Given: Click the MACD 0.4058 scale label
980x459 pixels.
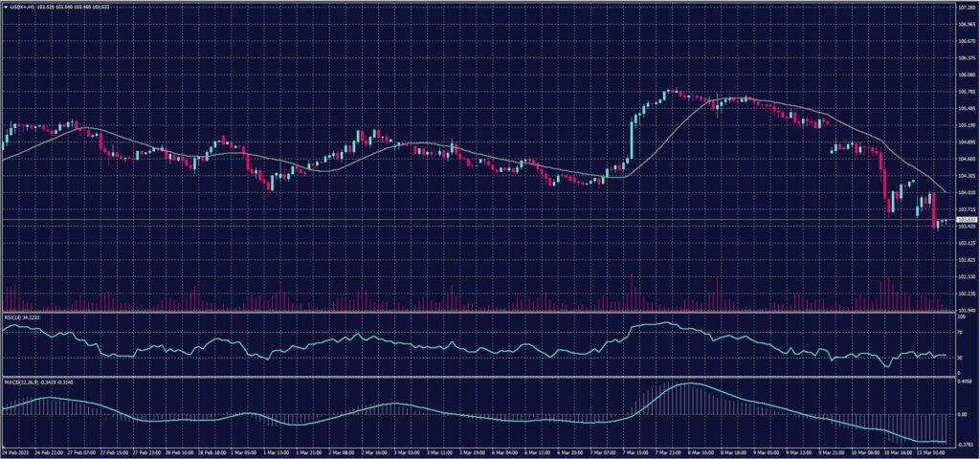Looking at the screenshot, I should point(965,382).
